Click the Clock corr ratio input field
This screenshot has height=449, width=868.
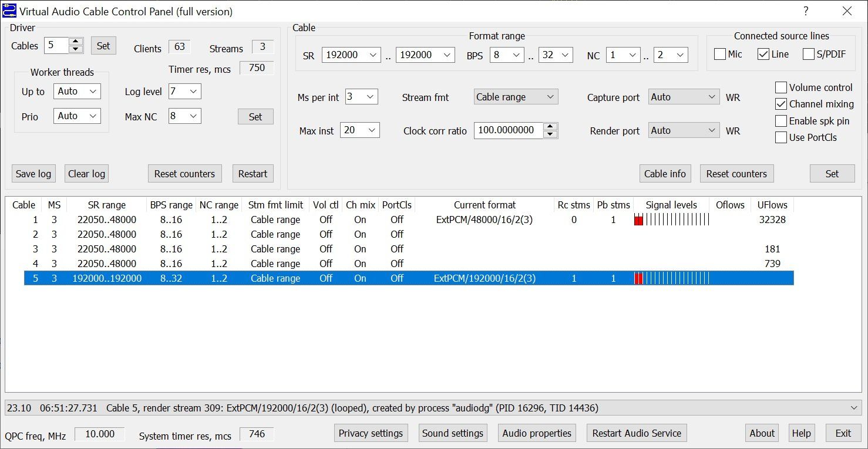(508, 130)
